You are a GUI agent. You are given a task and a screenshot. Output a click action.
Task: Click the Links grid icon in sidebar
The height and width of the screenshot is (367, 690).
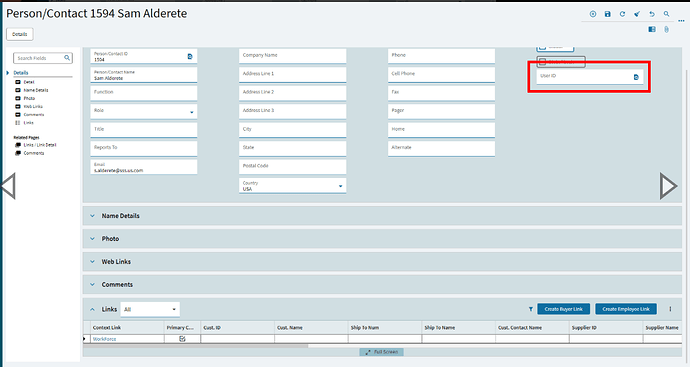pos(18,123)
